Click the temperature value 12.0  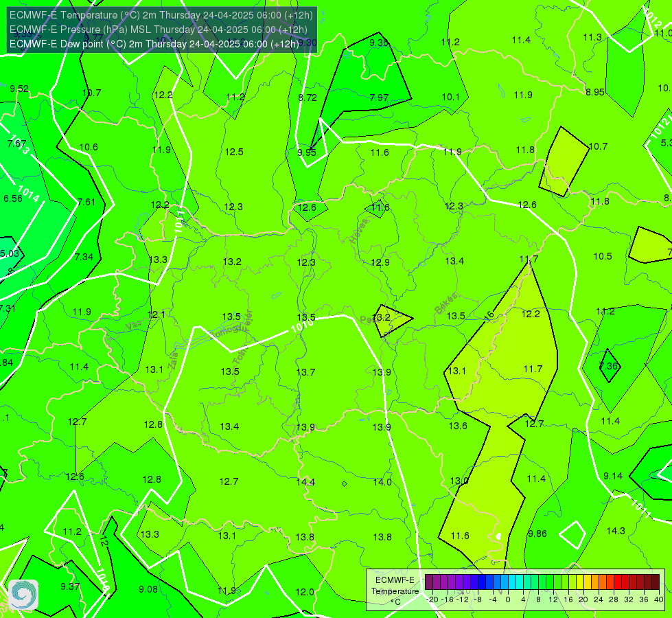[x=305, y=592]
